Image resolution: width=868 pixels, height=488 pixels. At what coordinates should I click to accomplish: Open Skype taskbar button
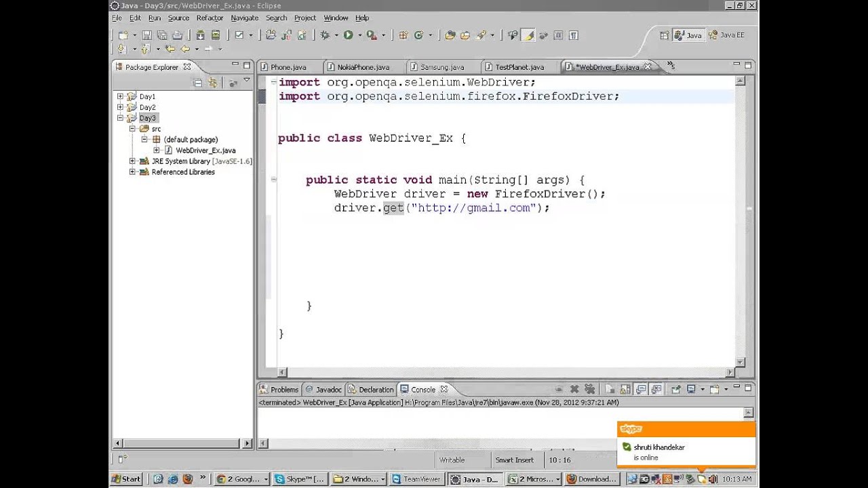click(x=300, y=479)
